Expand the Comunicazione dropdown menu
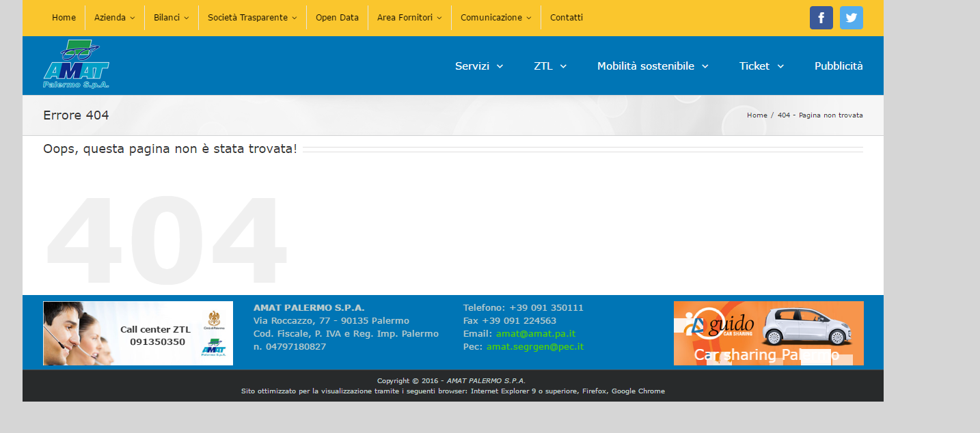 click(495, 18)
